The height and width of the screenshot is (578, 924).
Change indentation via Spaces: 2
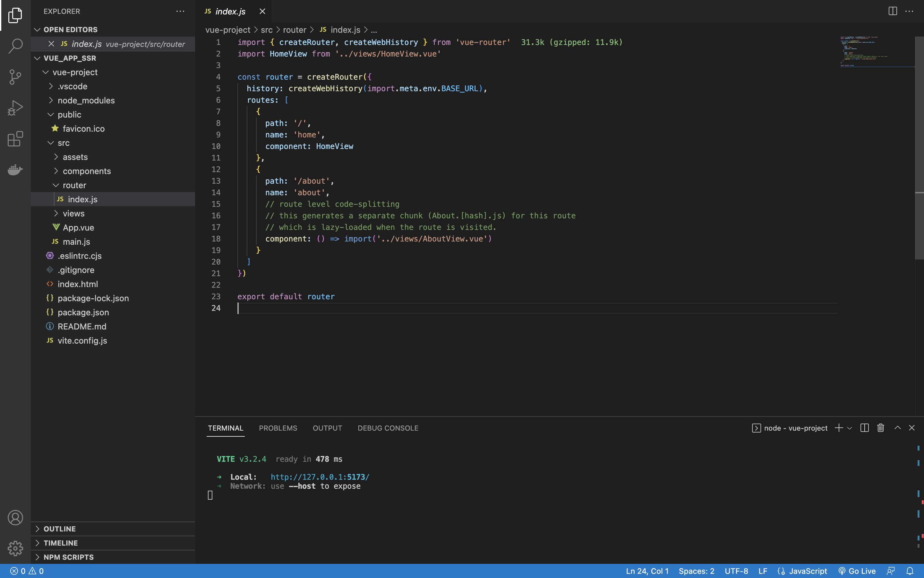click(x=697, y=571)
